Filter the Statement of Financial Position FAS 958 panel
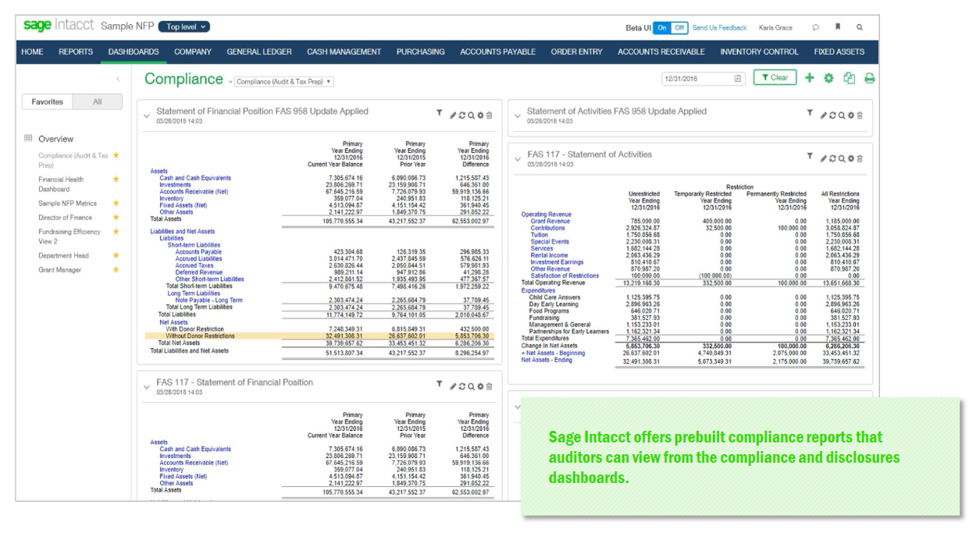 click(x=439, y=114)
